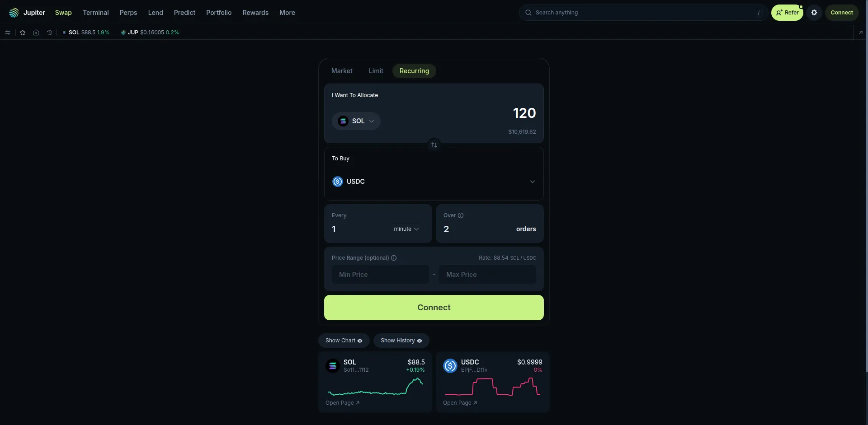The height and width of the screenshot is (425, 868).
Task: Open the minute interval dropdown
Action: (x=406, y=229)
